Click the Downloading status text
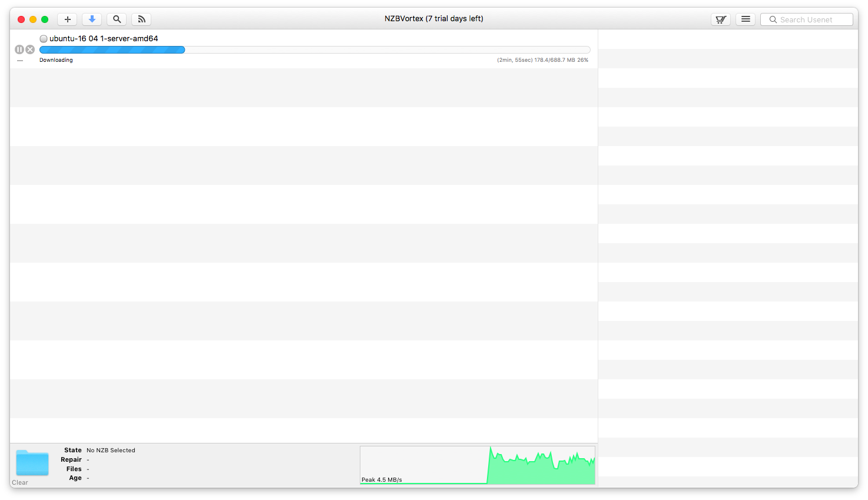Screen dimensions: 868x500 click(x=56, y=60)
